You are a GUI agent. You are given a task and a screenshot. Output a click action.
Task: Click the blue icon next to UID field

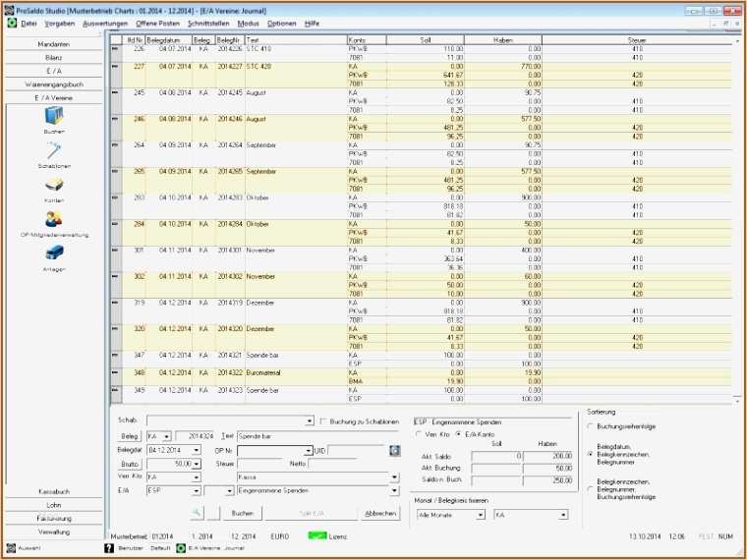(x=395, y=450)
